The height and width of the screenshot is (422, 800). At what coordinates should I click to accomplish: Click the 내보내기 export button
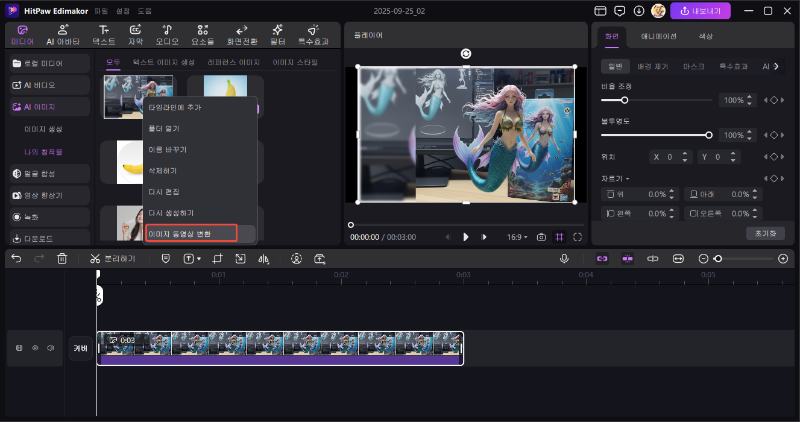coord(701,11)
